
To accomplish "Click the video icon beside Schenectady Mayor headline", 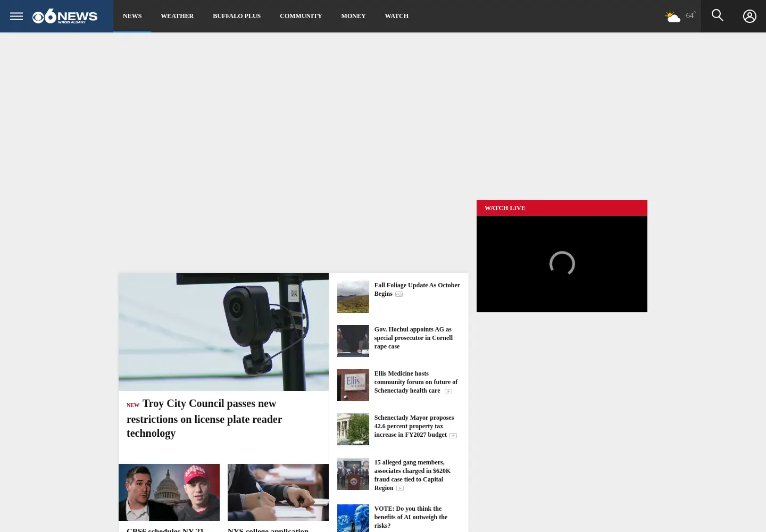I will point(453,436).
